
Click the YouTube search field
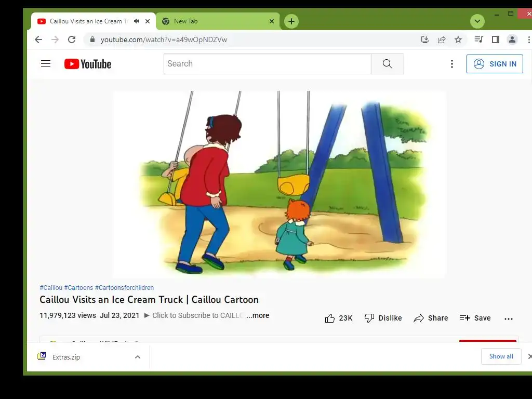268,64
